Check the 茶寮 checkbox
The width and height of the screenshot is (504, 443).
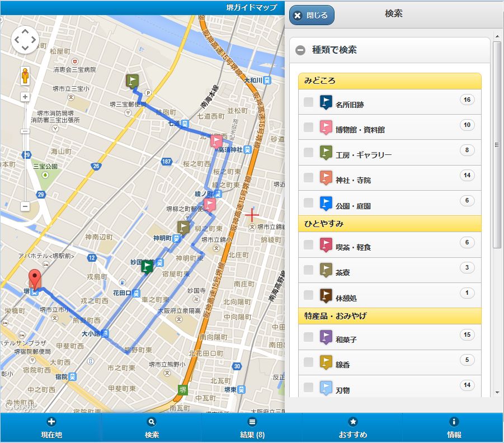(x=308, y=270)
